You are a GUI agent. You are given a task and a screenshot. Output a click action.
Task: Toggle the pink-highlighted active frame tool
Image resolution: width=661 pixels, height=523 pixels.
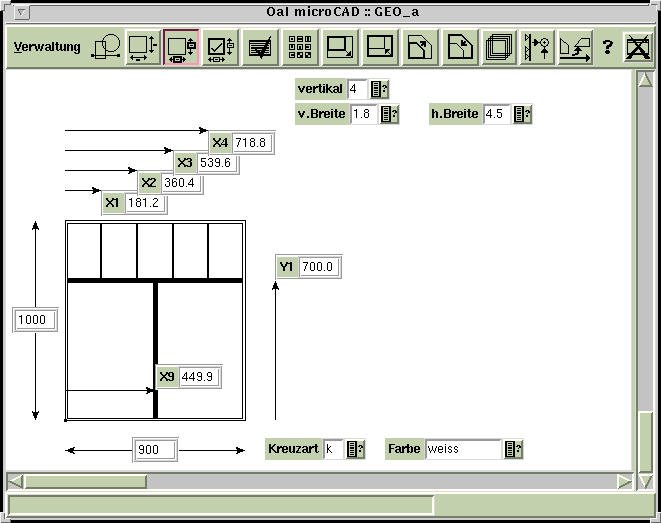(x=181, y=47)
